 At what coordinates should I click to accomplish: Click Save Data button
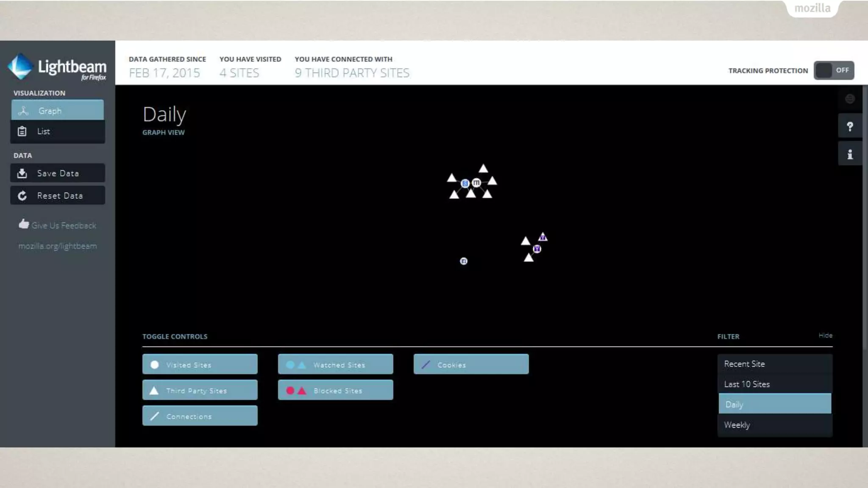58,173
